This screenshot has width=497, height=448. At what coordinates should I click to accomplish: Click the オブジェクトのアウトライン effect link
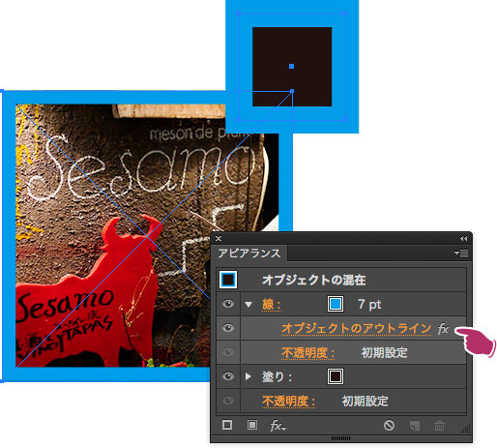[356, 329]
